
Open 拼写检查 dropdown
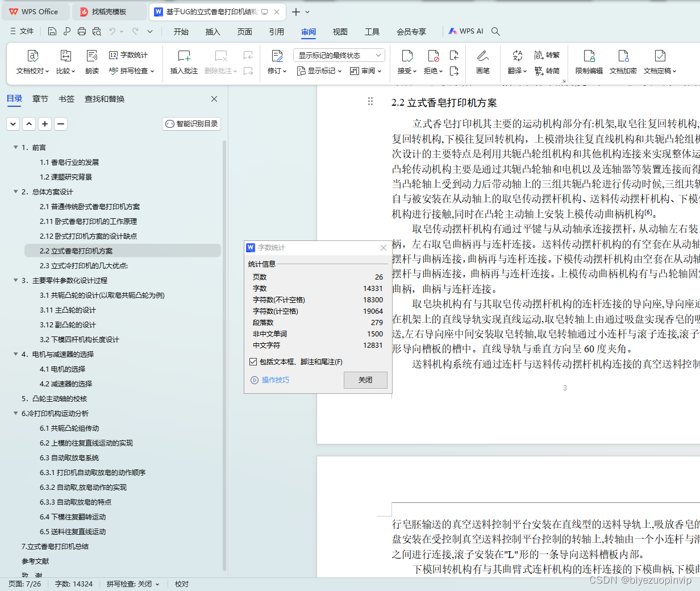(x=132, y=71)
